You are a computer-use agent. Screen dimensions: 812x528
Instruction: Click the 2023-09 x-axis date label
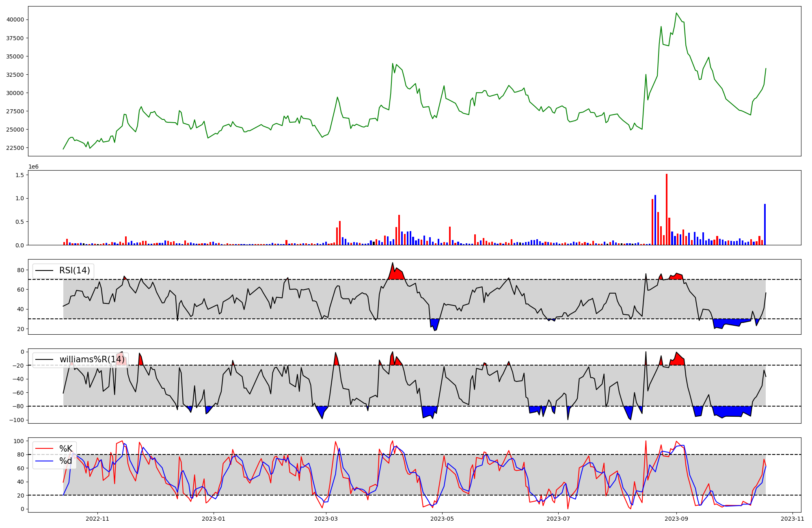coord(676,519)
